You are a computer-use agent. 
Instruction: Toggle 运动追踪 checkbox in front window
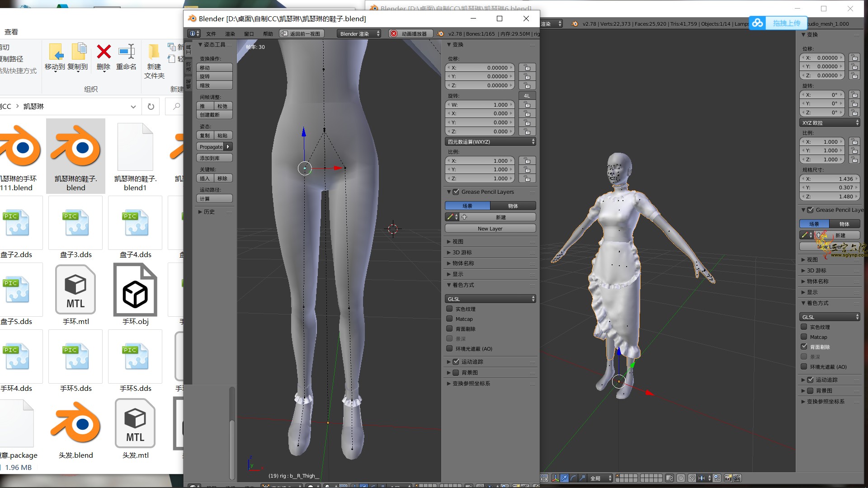coord(456,361)
